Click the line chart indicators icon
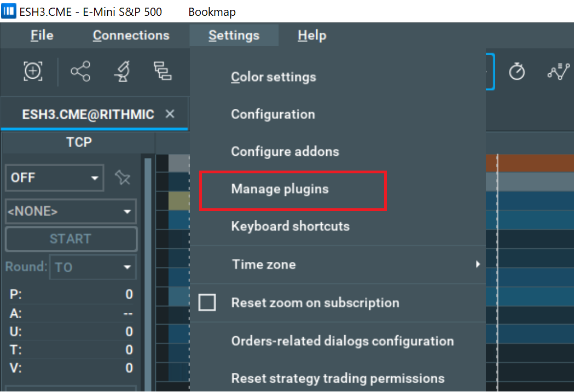The image size is (574, 392). pos(558,71)
